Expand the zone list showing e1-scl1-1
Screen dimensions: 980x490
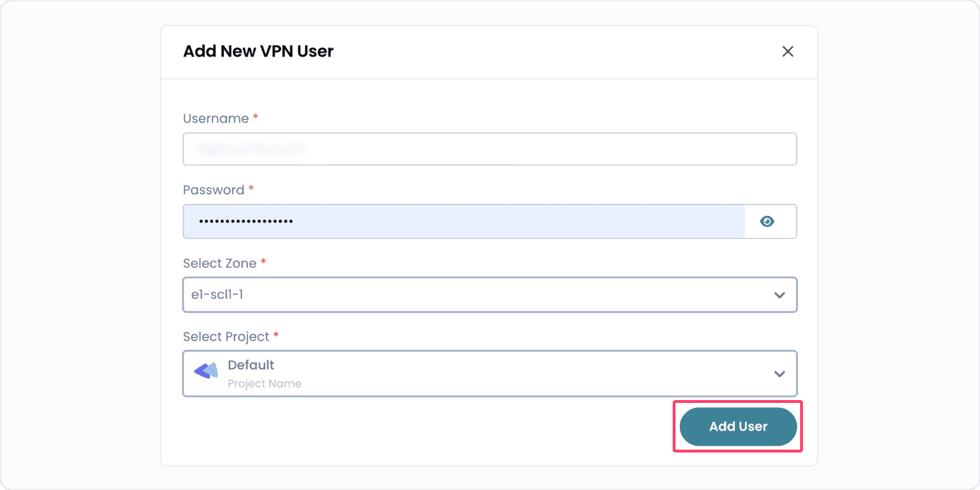pos(490,295)
